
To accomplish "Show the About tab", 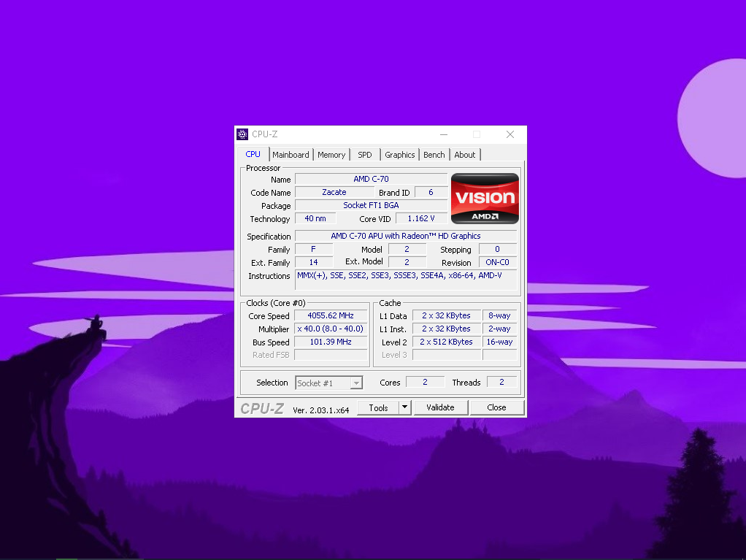I will [x=465, y=155].
